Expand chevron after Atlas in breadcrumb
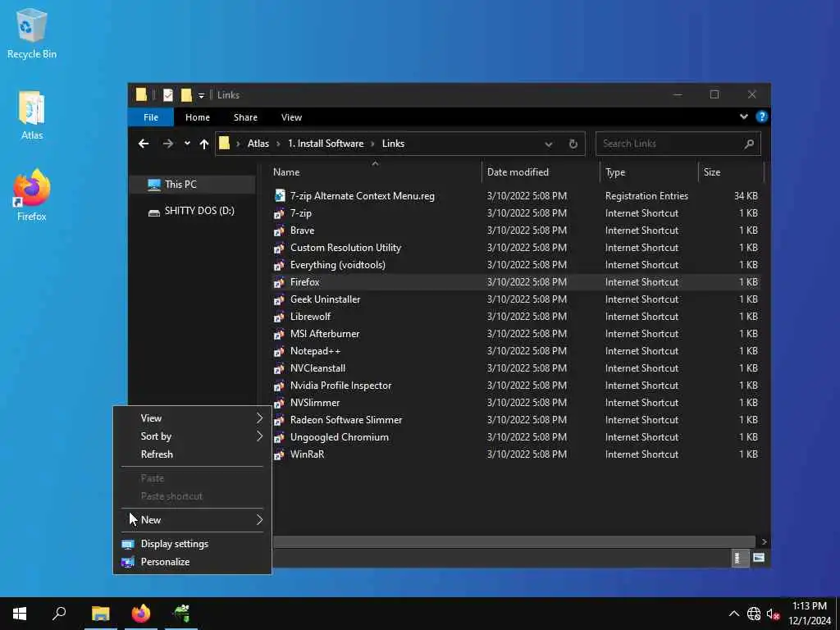 (x=279, y=144)
